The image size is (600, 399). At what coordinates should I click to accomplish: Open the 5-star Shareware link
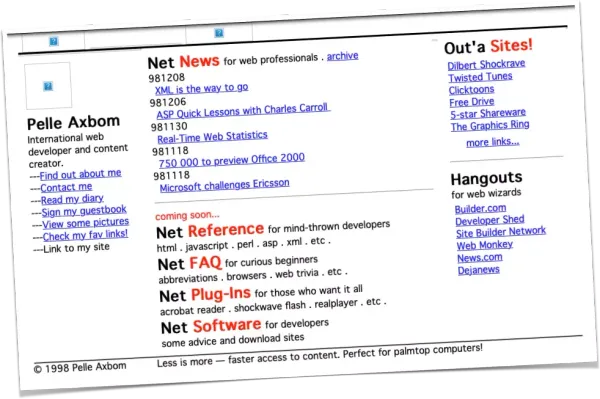[488, 114]
